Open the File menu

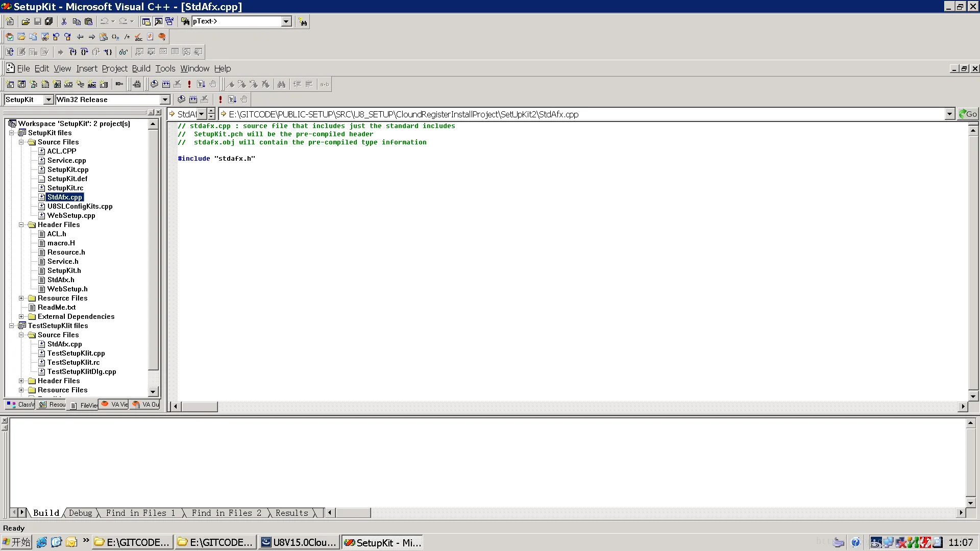click(23, 68)
